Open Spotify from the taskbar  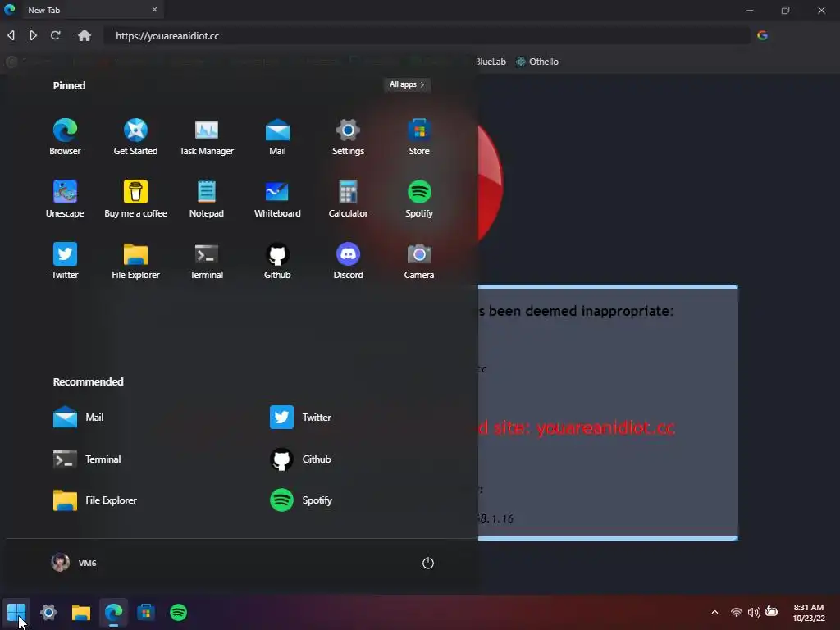click(x=178, y=612)
